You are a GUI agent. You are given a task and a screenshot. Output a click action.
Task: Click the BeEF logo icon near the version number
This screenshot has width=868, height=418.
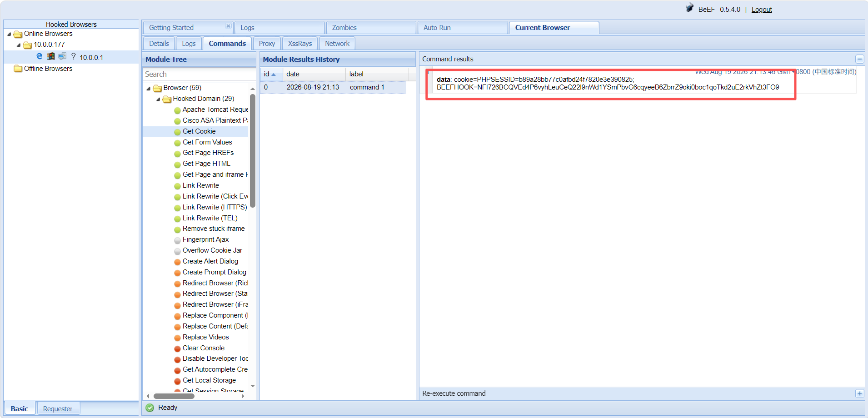click(x=689, y=8)
